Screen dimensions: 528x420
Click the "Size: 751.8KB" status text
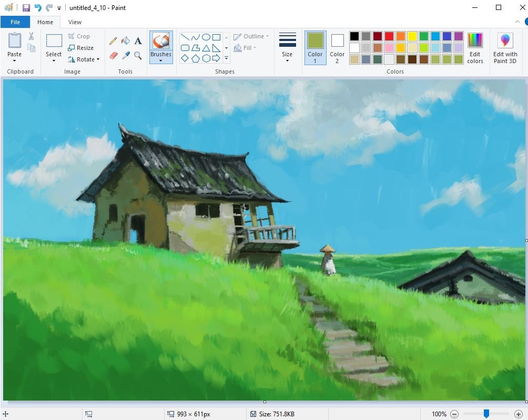tap(277, 414)
